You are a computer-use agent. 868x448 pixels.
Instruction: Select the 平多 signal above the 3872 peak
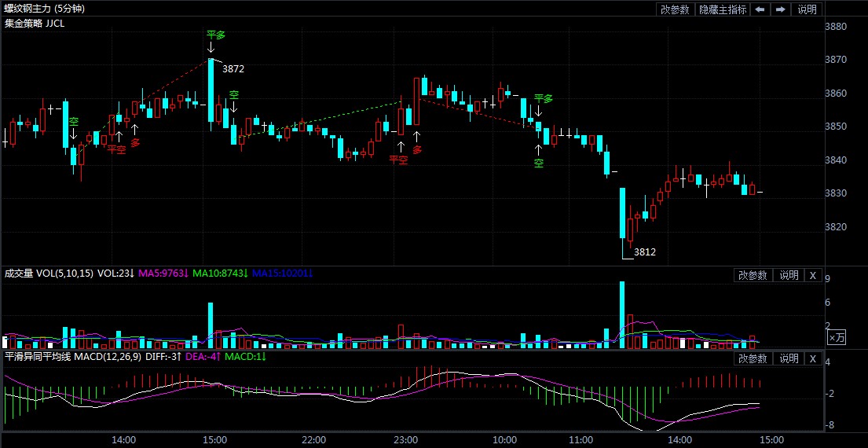tap(216, 35)
